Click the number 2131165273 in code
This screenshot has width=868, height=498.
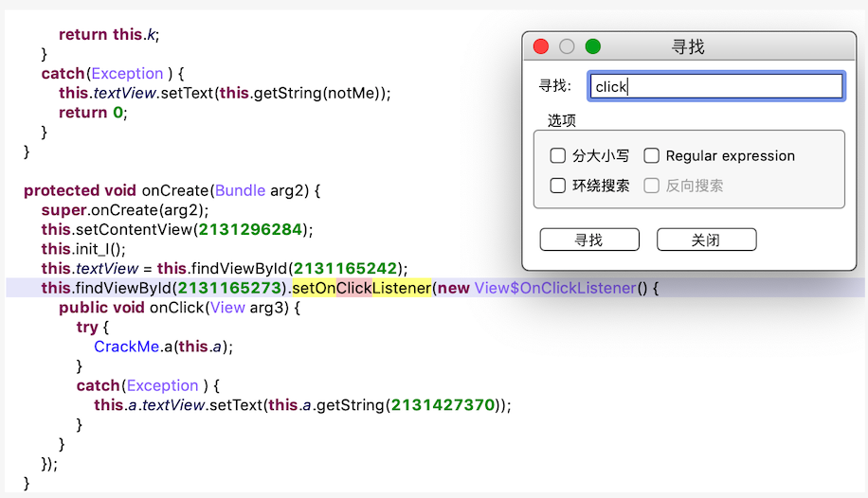[229, 288]
